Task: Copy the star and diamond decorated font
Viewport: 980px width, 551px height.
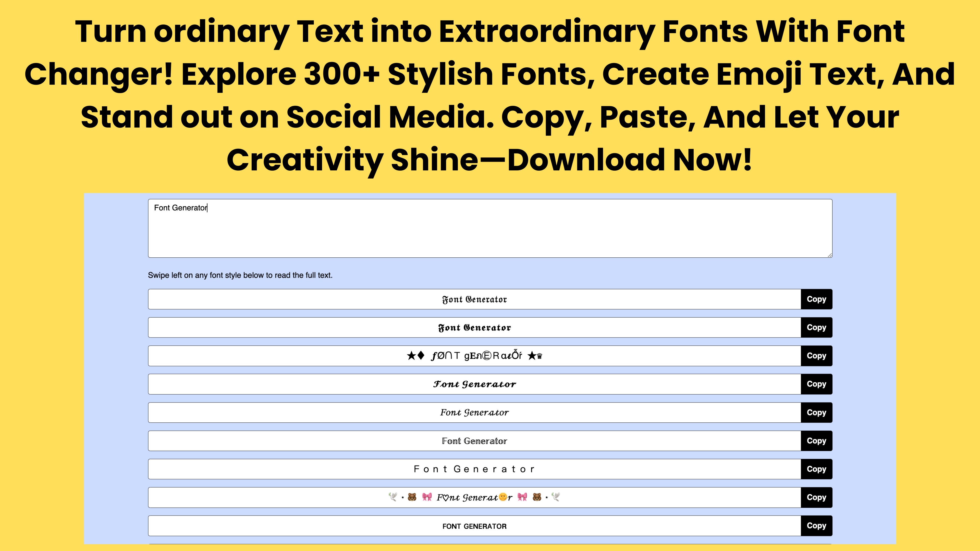Action: [816, 356]
